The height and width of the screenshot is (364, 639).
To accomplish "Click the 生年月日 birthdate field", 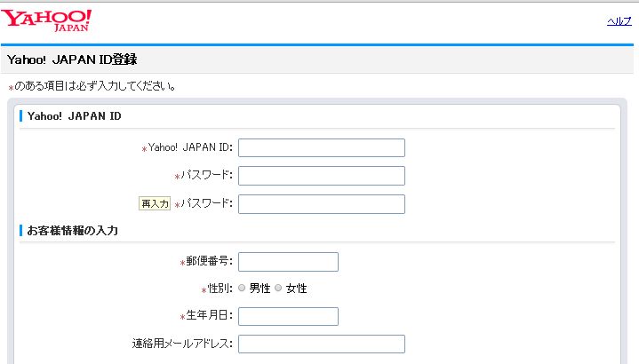I will click(288, 317).
